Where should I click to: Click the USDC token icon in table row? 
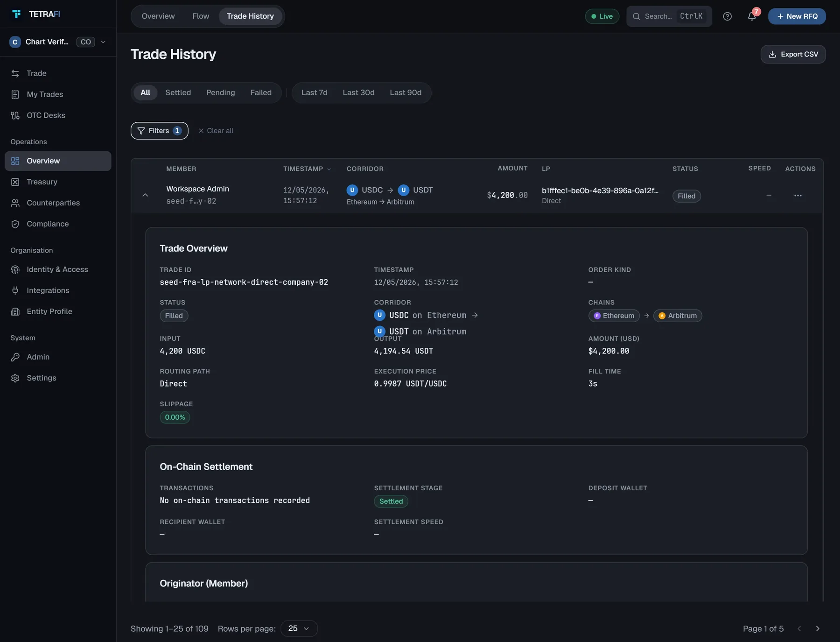pyautogui.click(x=352, y=190)
